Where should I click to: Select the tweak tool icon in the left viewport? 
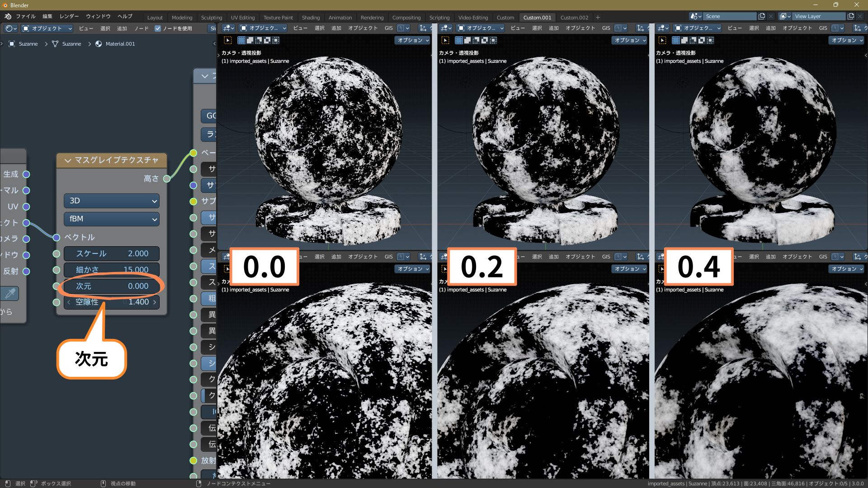click(x=228, y=40)
